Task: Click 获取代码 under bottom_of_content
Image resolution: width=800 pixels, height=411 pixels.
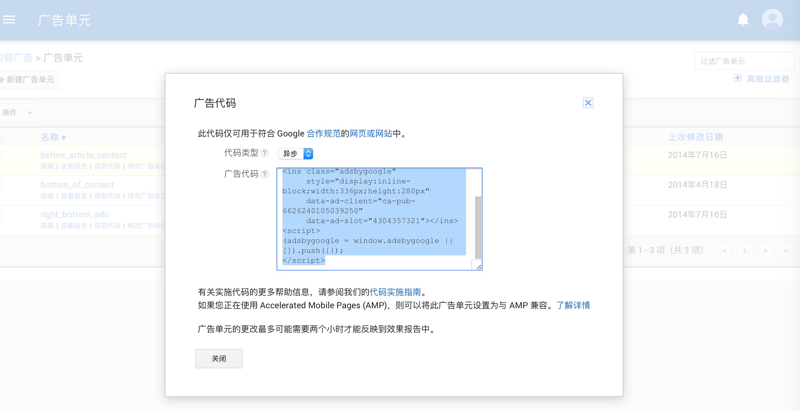Action: [107, 196]
